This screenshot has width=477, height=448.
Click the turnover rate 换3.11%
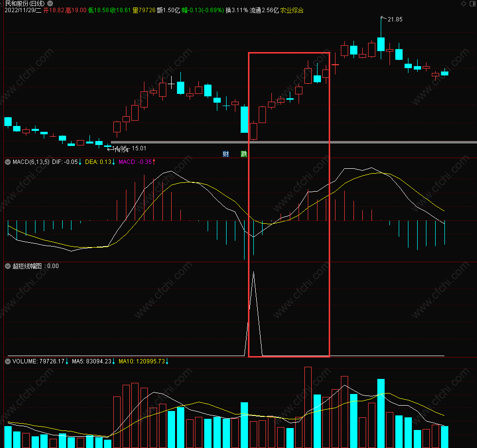237,10
